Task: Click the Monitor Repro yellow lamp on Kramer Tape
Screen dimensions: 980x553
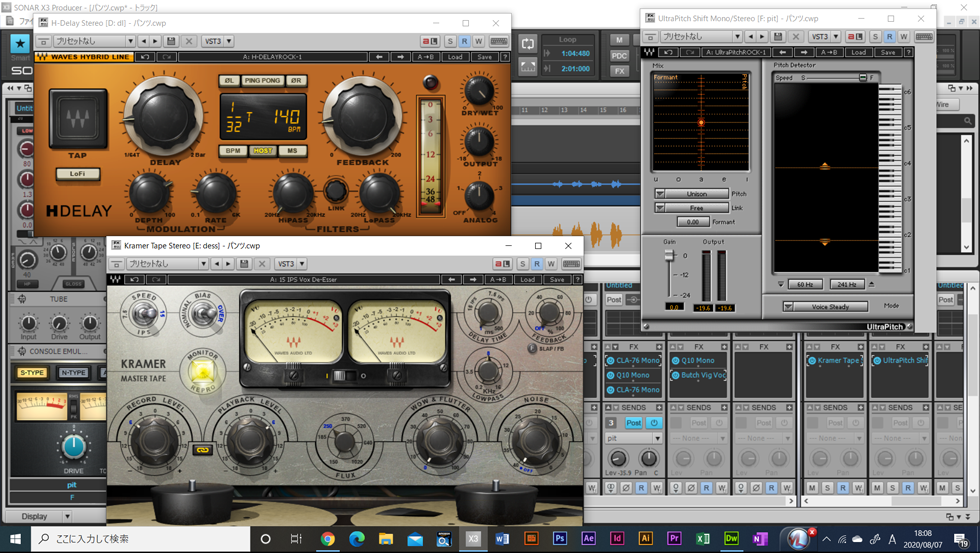Action: [202, 371]
